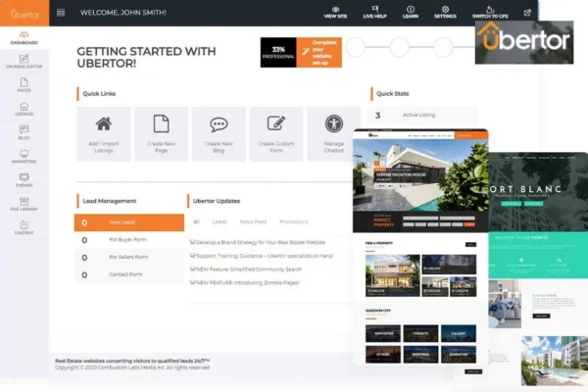
Task: Click the external link icon in header
Action: [x=527, y=13]
